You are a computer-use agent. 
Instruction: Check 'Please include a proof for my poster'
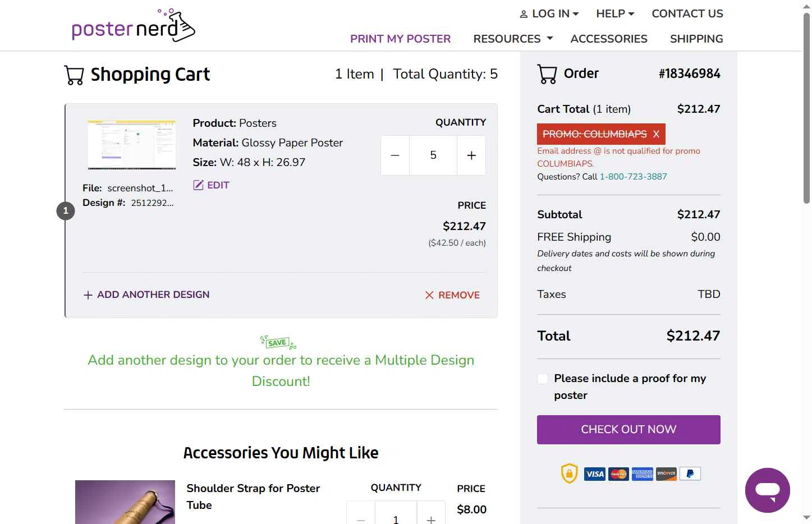tap(543, 379)
